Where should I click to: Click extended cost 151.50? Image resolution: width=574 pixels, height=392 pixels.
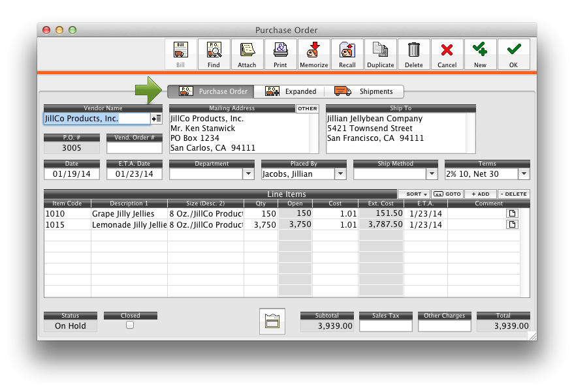[x=381, y=213]
